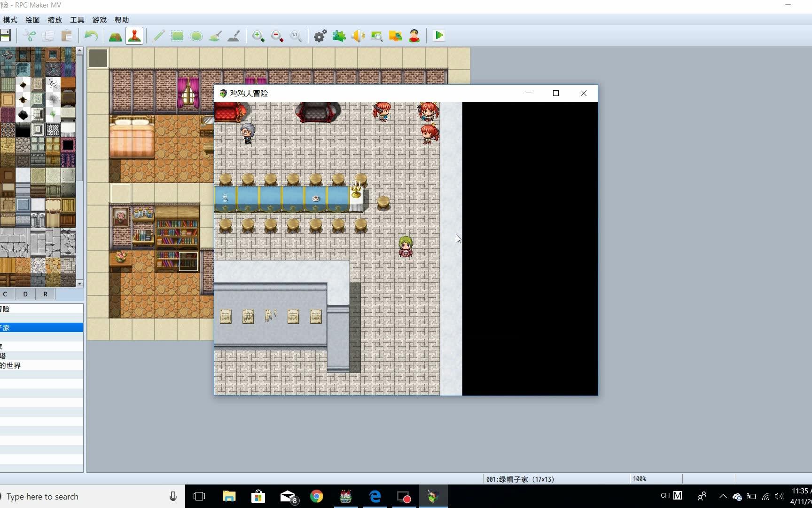Choose the Rectangle drawing tool

177,36
